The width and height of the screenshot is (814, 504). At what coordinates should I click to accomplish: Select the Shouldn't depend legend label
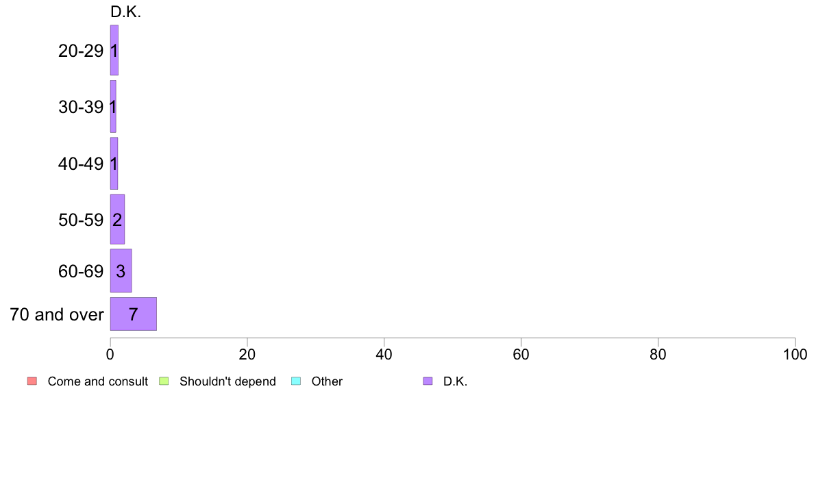point(227,381)
